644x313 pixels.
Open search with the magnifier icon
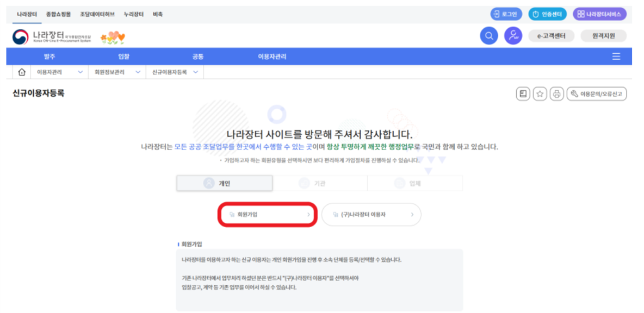488,35
